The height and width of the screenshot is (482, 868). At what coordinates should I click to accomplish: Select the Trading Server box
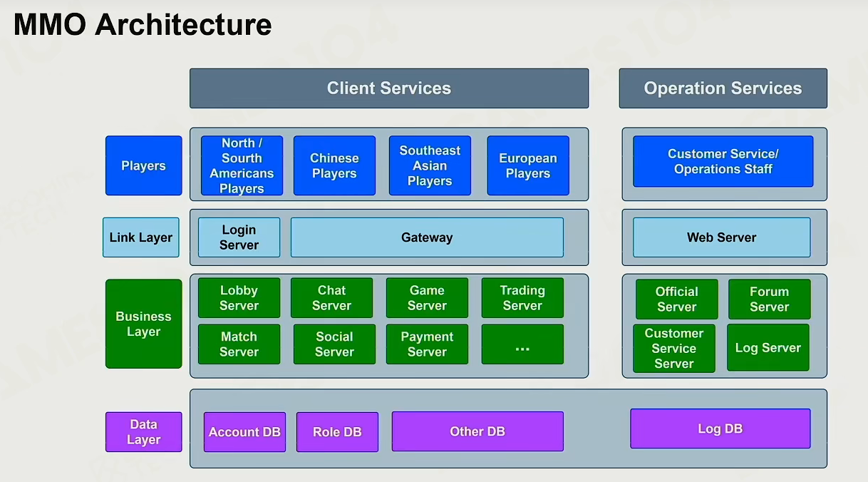tap(522, 298)
